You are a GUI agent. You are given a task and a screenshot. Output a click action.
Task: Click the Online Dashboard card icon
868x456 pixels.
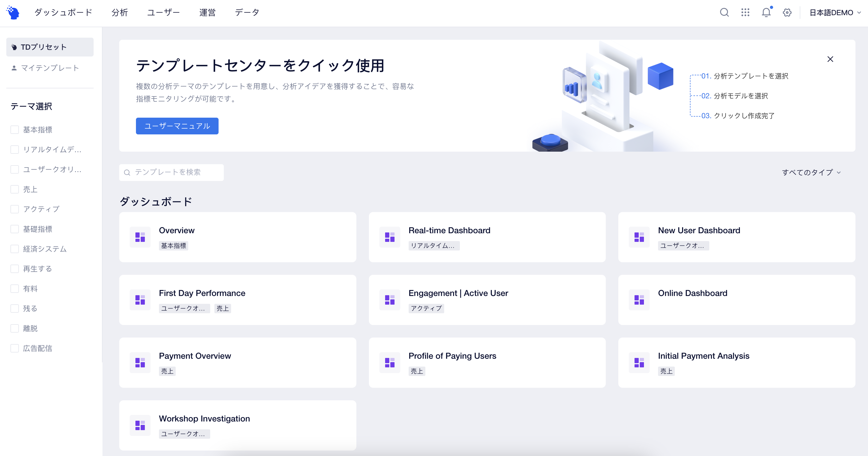click(639, 300)
